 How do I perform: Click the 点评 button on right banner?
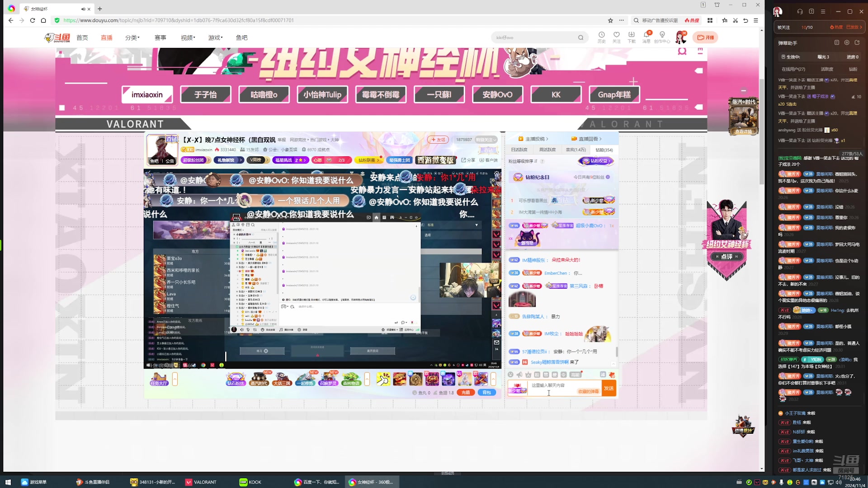(727, 257)
